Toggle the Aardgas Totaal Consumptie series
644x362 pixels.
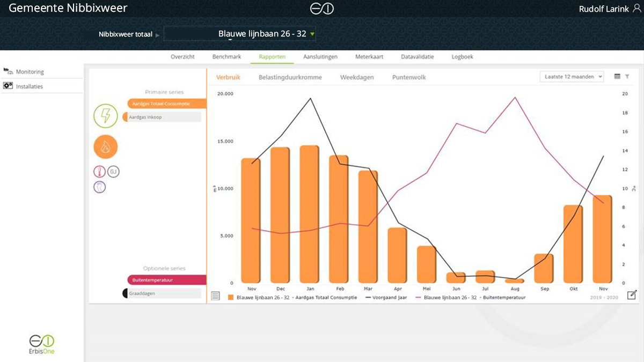pos(167,104)
